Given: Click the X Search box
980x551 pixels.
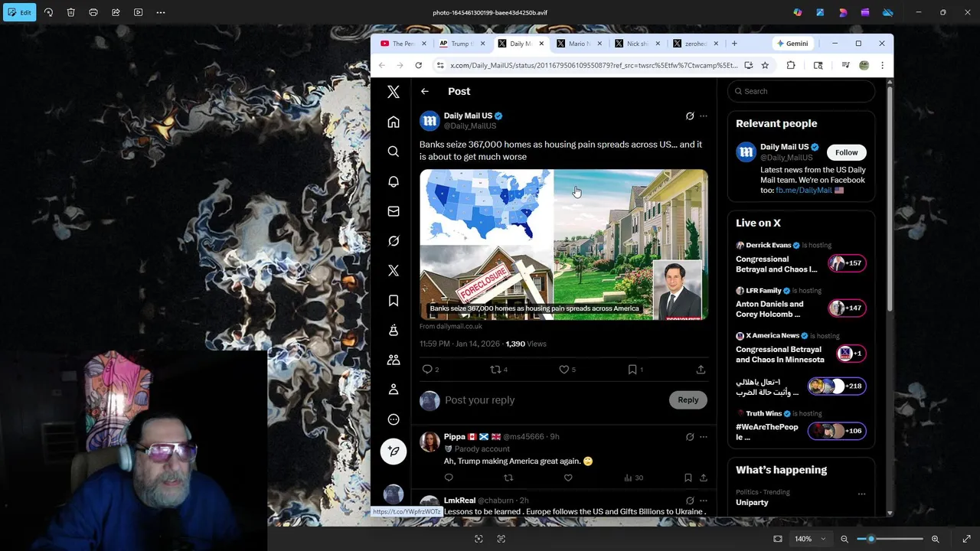Looking at the screenshot, I should (801, 91).
